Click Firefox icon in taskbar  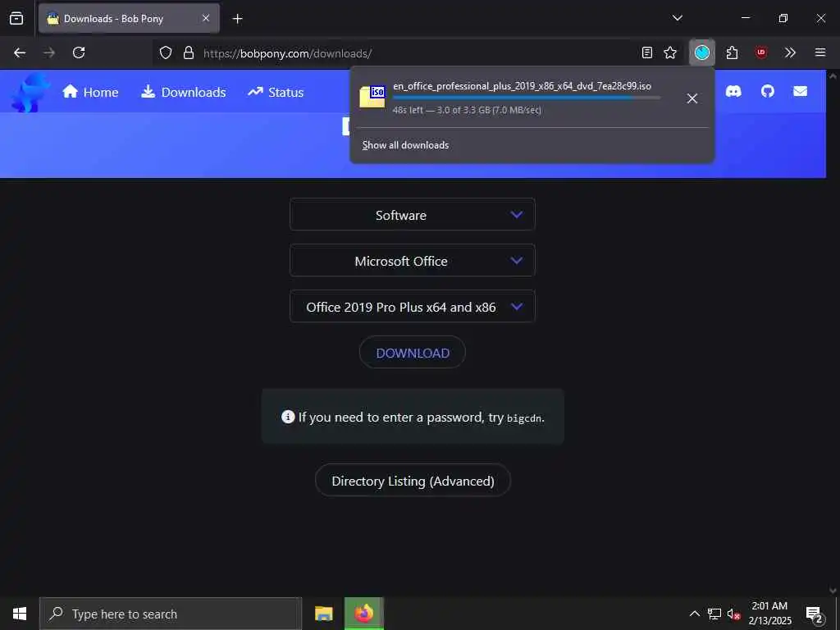[x=363, y=614]
